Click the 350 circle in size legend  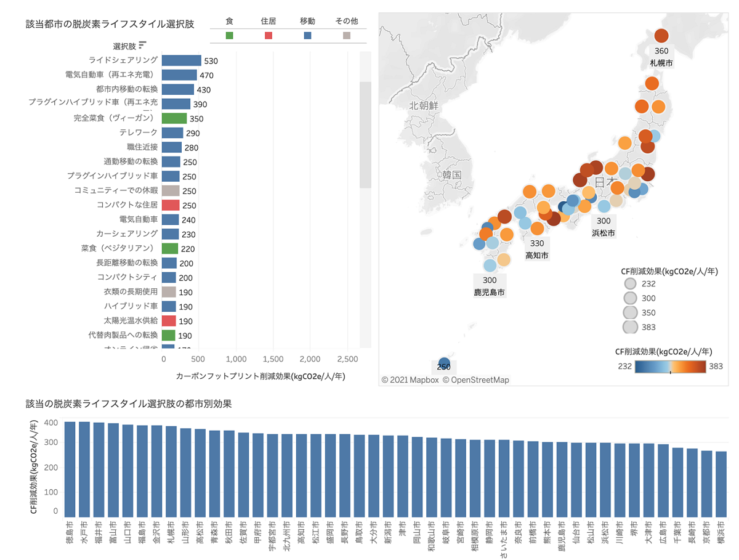point(630,312)
